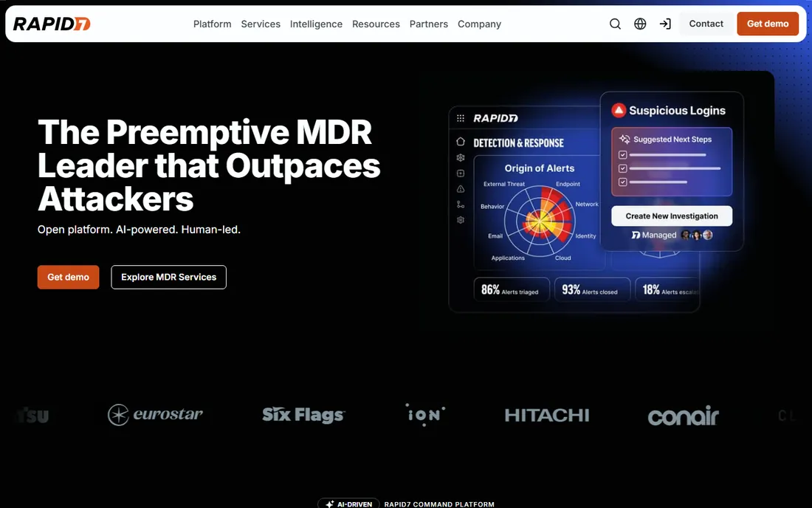Click the header Get demo button
The width and height of the screenshot is (812, 508).
tap(768, 24)
